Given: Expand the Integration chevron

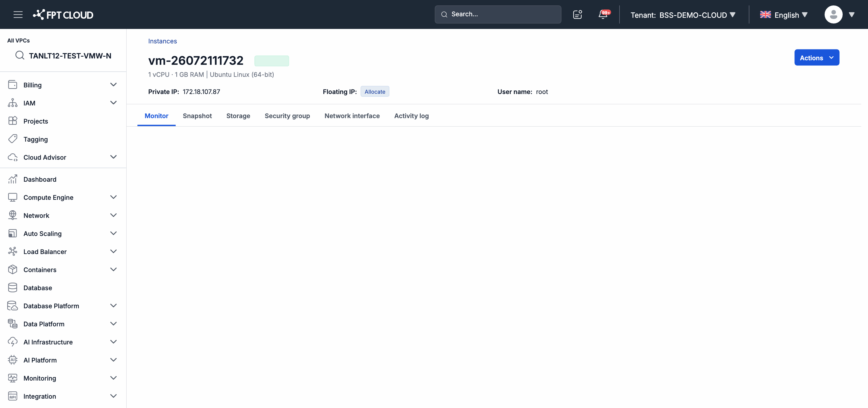Looking at the screenshot, I should pos(114,396).
